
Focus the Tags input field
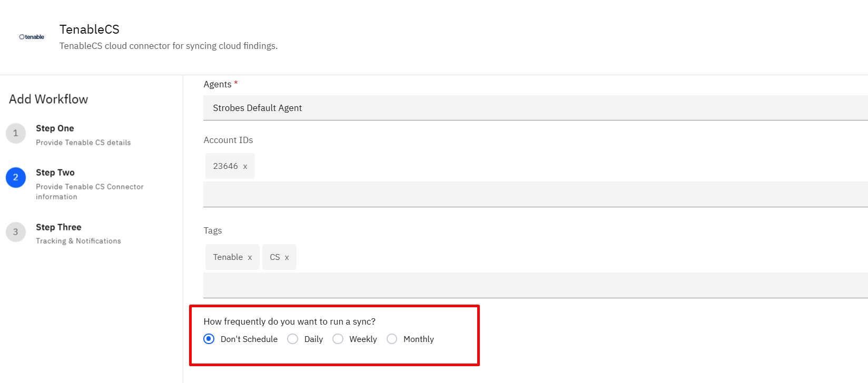pyautogui.click(x=536, y=285)
